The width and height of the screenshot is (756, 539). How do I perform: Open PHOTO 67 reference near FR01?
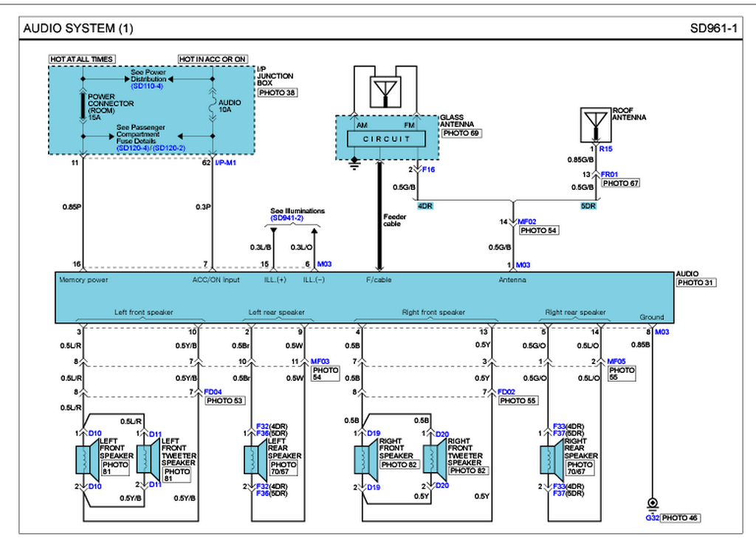pos(620,183)
